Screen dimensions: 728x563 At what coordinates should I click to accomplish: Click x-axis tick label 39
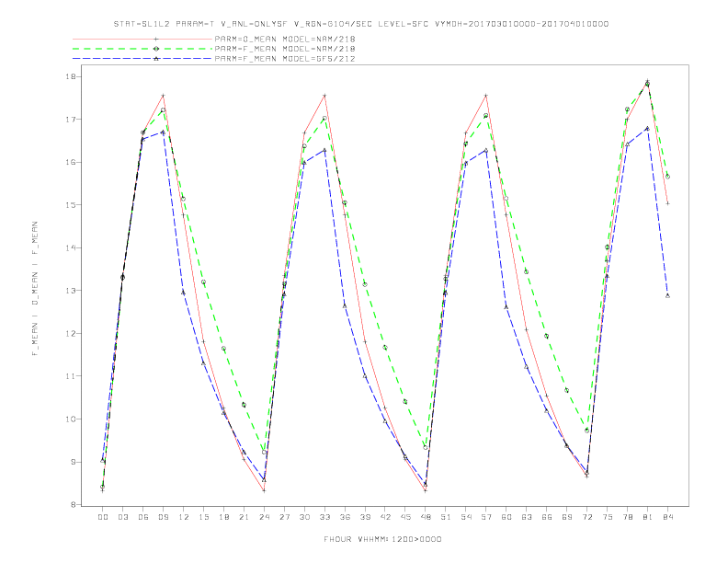pos(365,517)
